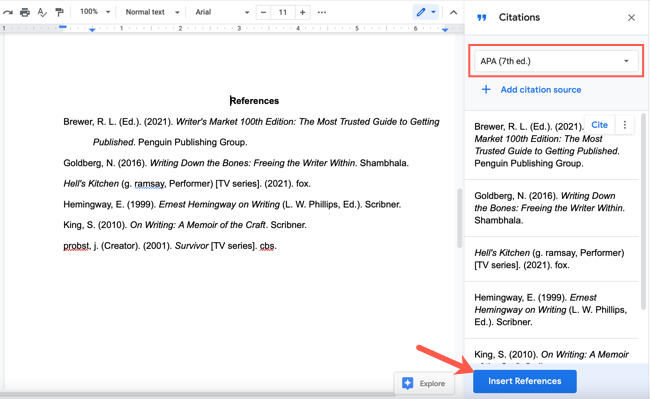650x399 pixels.
Task: Open the three-dot menu on Brewer source
Action: 625,125
